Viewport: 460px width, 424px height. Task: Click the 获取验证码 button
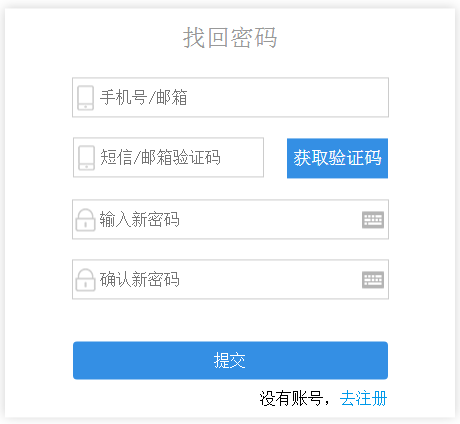337,158
